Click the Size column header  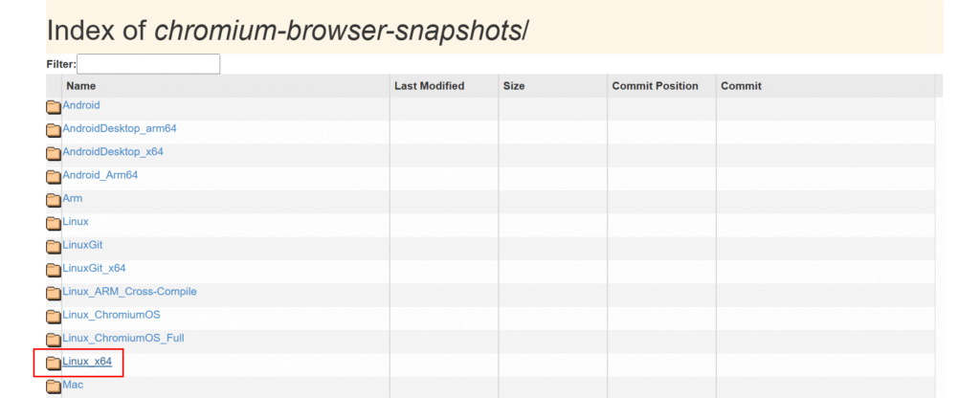(514, 86)
